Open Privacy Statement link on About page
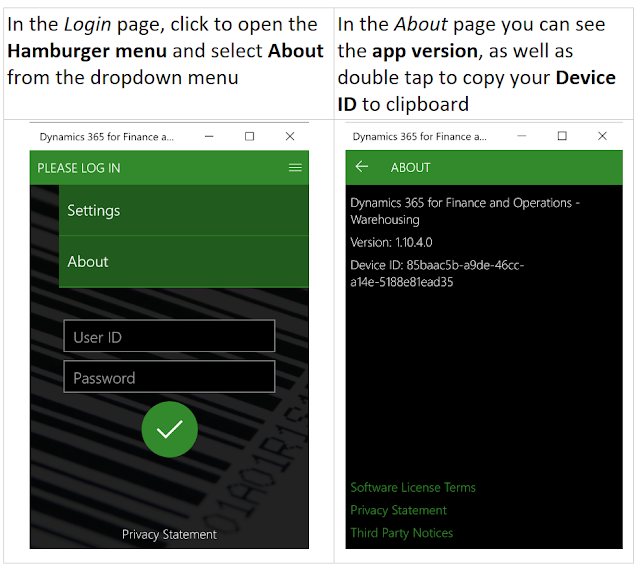The width and height of the screenshot is (640, 571). pos(398,510)
